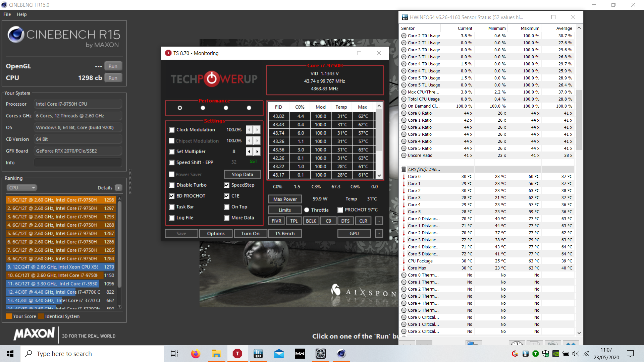Run the OpenGL benchmark

(x=113, y=66)
